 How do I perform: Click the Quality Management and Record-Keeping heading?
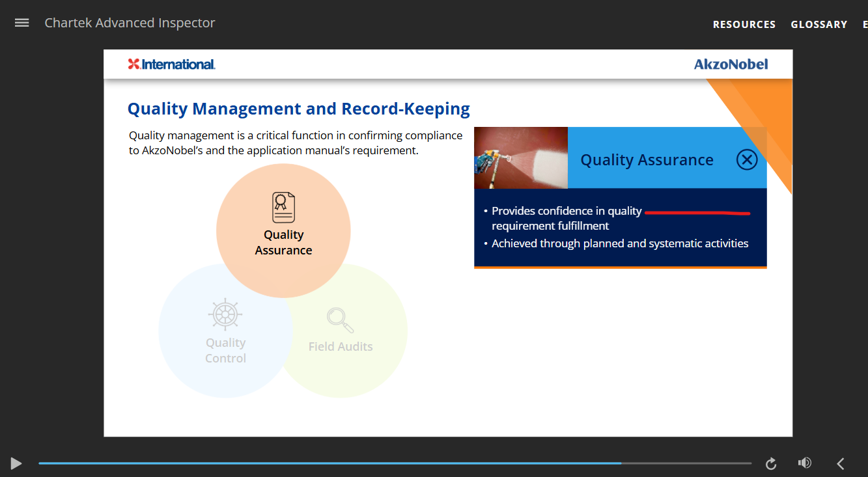coord(298,109)
